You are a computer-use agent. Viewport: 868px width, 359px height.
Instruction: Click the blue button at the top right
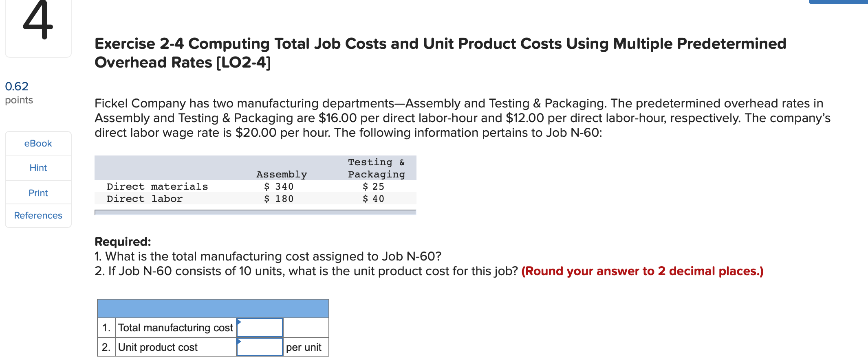point(839,2)
